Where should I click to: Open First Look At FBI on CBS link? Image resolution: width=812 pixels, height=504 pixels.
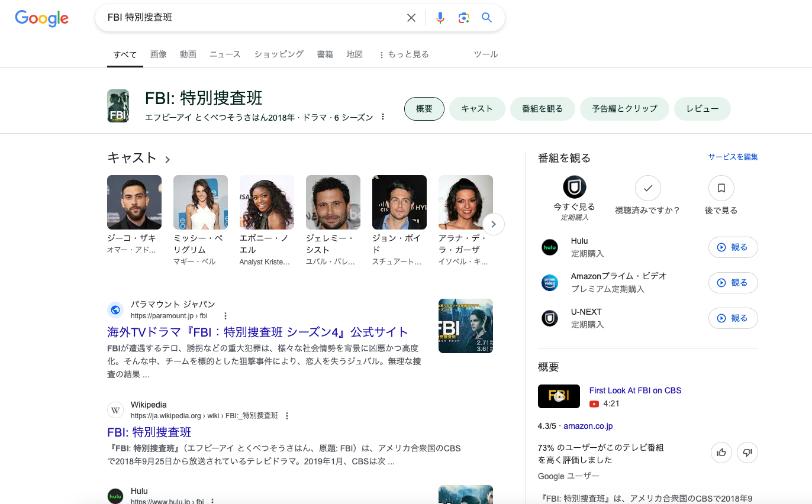(x=635, y=391)
